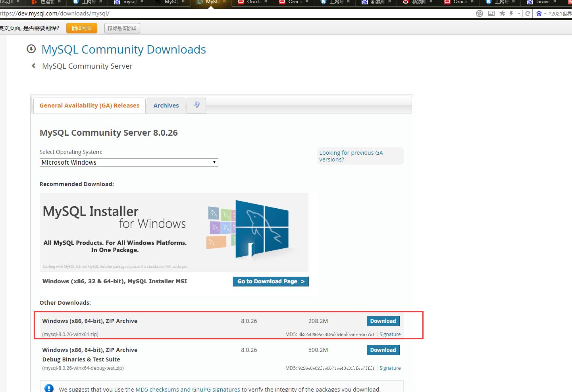572x392 pixels.
Task: Click MD5 hash starting db32c0669
Action: pos(336,334)
